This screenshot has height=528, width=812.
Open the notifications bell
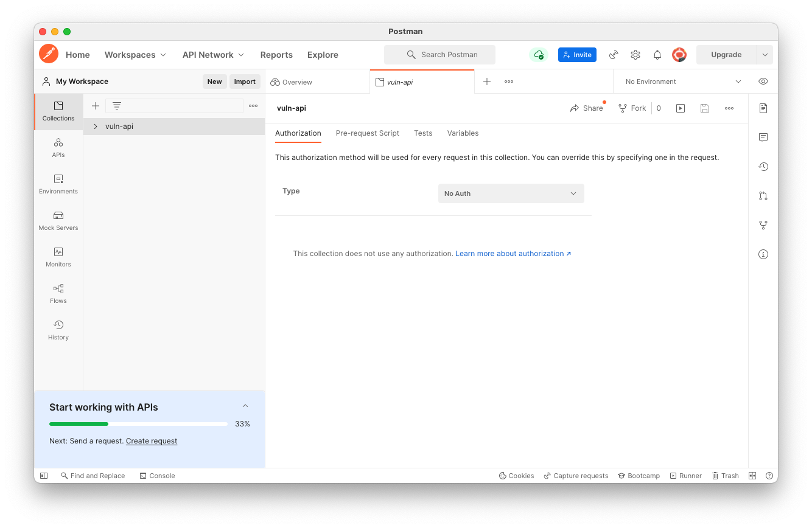click(657, 55)
